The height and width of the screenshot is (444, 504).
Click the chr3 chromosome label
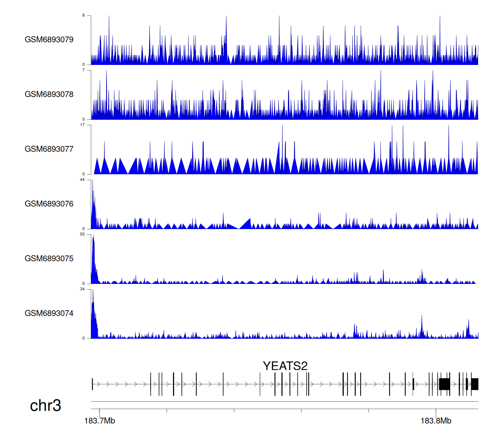click(x=45, y=406)
